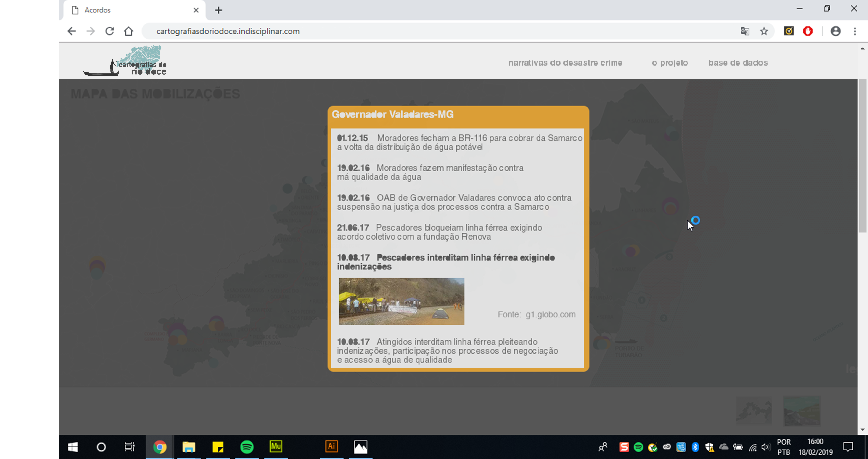This screenshot has height=459, width=868.
Task: Open the translate page icon
Action: tap(745, 31)
